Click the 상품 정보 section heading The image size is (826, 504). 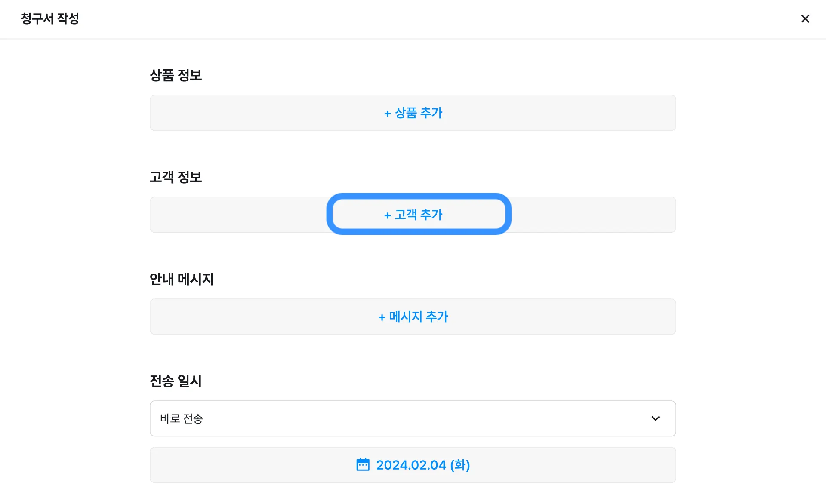click(176, 75)
